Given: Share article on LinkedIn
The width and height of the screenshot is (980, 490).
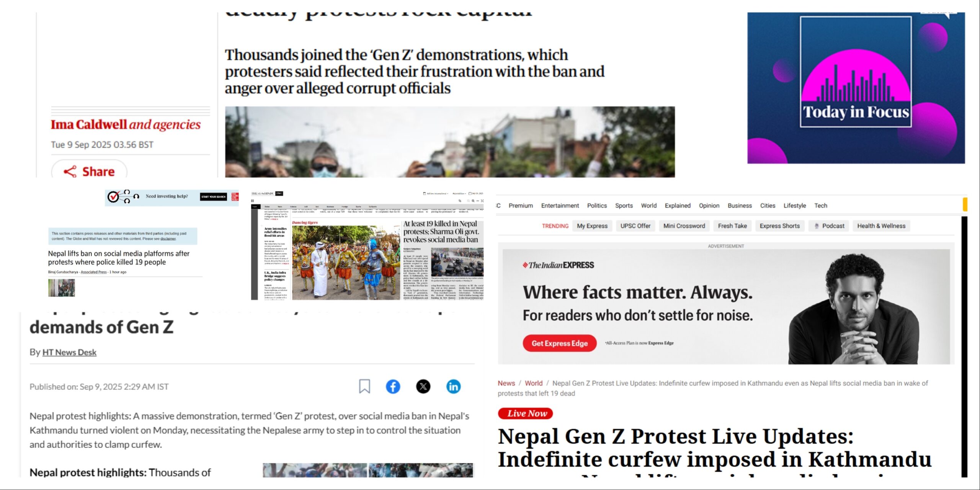Looking at the screenshot, I should (453, 386).
